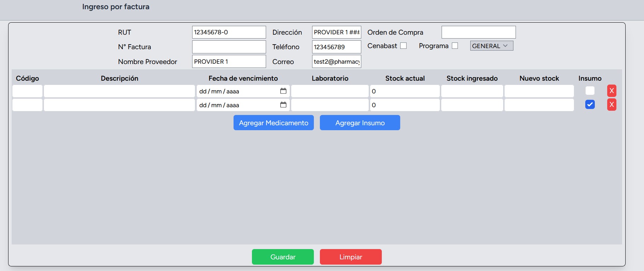The height and width of the screenshot is (271, 644).
Task: Click the Agregar Medicamento button
Action: click(x=274, y=123)
